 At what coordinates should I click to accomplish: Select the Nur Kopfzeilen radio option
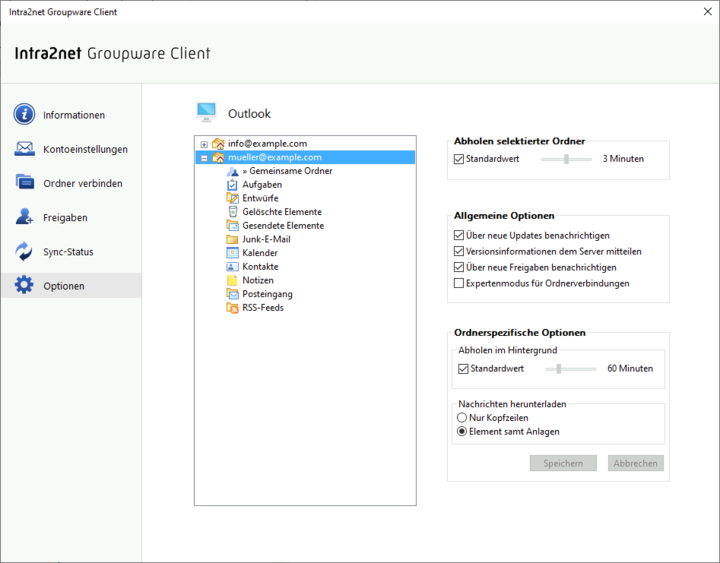(x=462, y=417)
